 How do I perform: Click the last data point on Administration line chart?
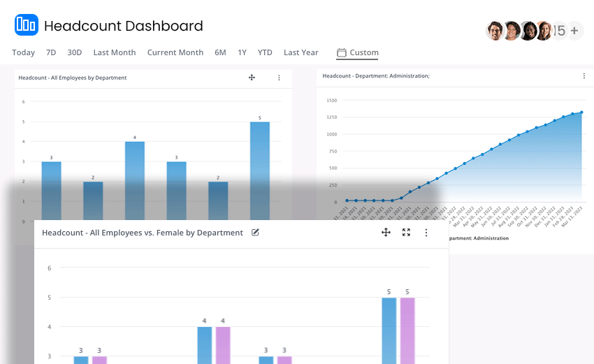pyautogui.click(x=581, y=112)
